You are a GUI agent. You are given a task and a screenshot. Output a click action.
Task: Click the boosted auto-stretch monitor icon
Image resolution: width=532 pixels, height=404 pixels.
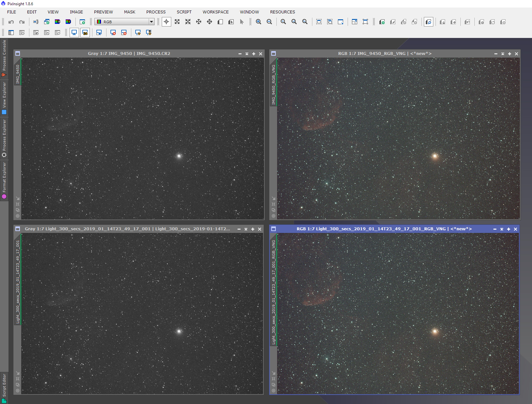tap(149, 33)
